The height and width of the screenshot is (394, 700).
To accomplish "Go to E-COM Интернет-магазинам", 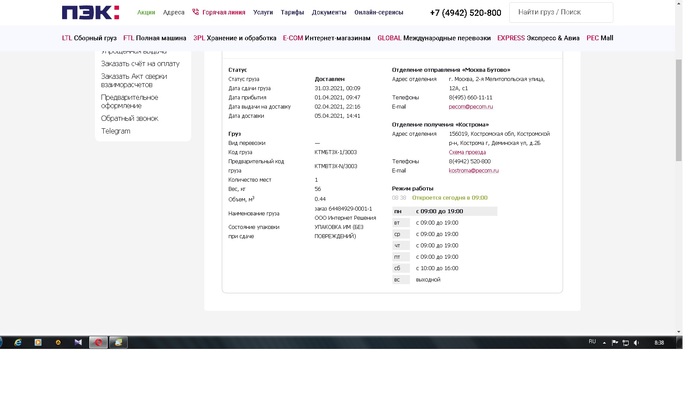I will [326, 38].
